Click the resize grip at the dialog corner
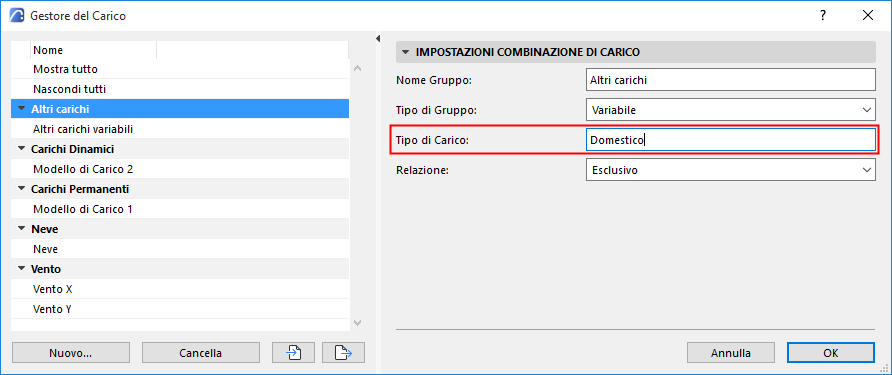The width and height of the screenshot is (892, 375). point(885,369)
